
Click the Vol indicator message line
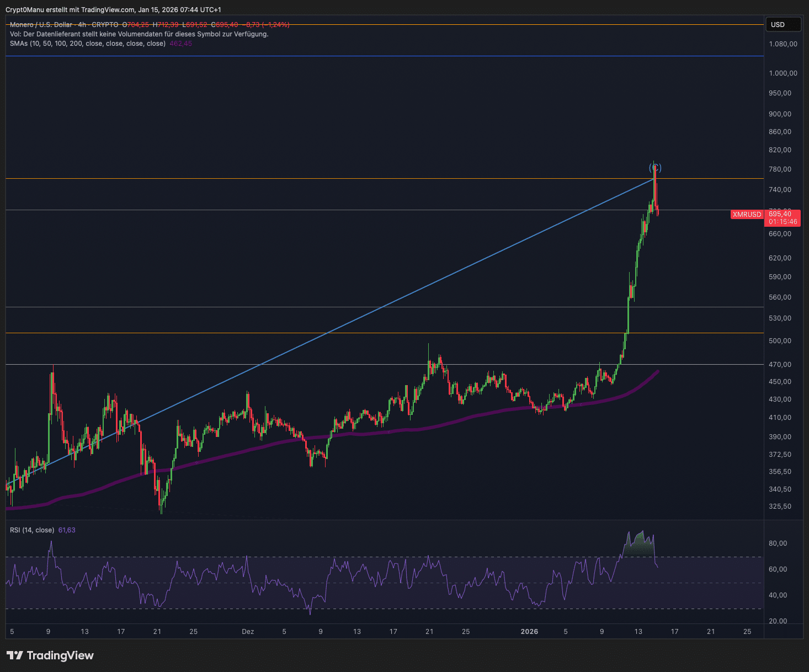[139, 34]
